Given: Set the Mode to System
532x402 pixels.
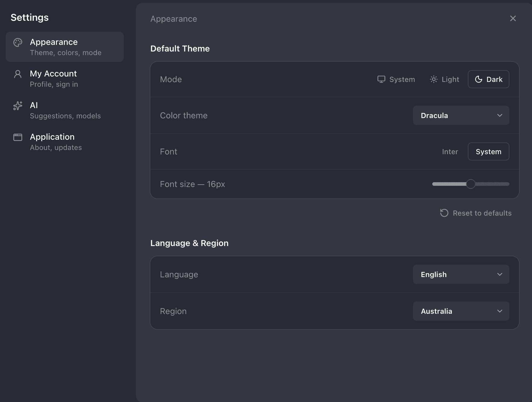Looking at the screenshot, I should [396, 79].
